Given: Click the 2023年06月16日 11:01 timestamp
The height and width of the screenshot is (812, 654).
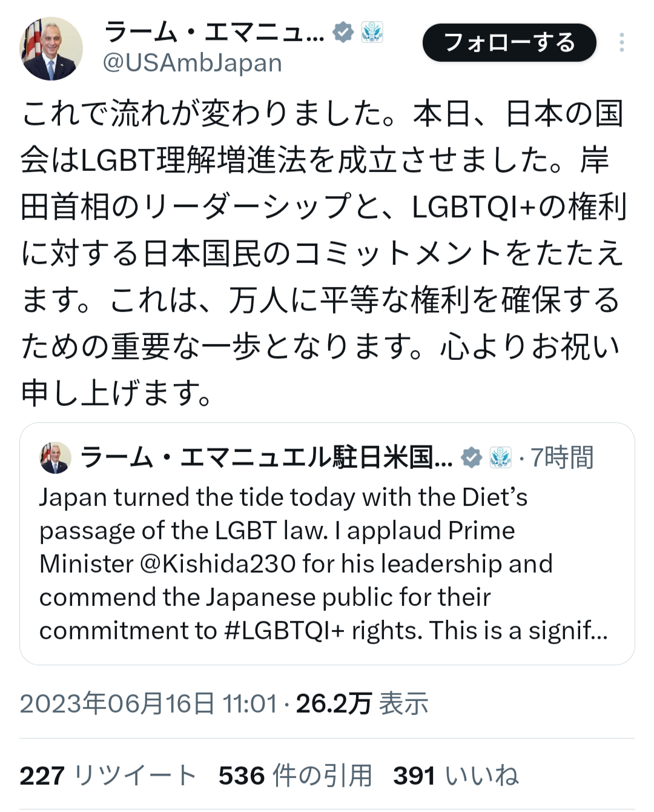Looking at the screenshot, I should click(x=148, y=704).
